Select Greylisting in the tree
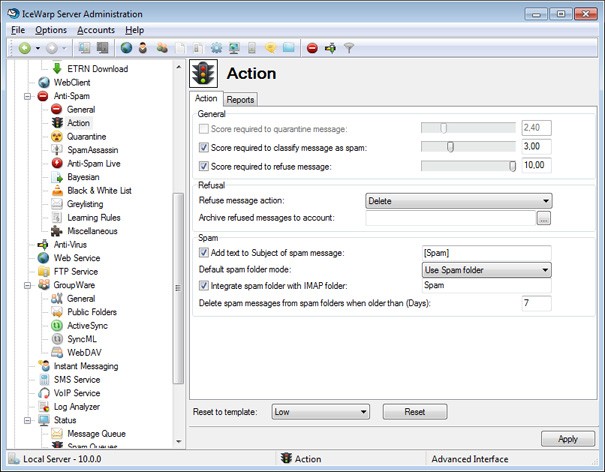 tap(85, 204)
